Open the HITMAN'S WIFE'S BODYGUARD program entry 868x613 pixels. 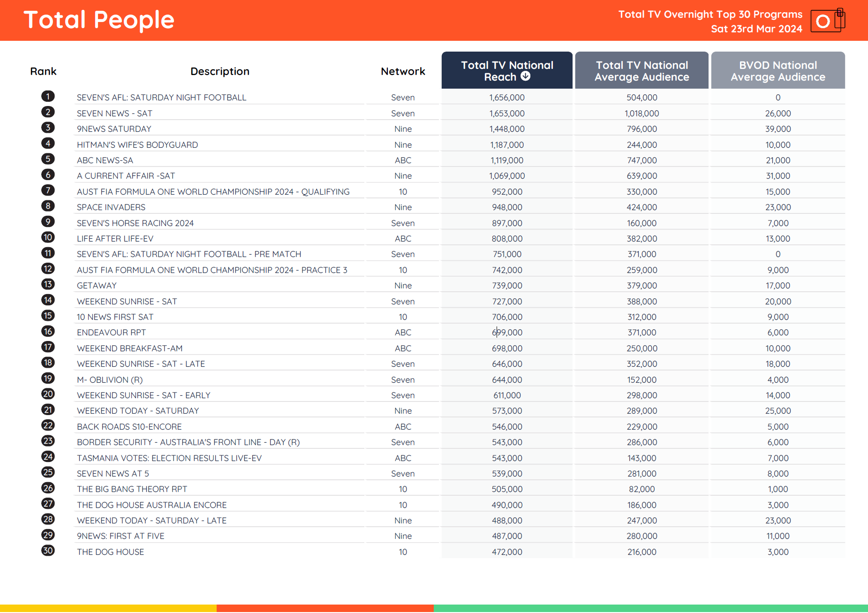(x=137, y=145)
